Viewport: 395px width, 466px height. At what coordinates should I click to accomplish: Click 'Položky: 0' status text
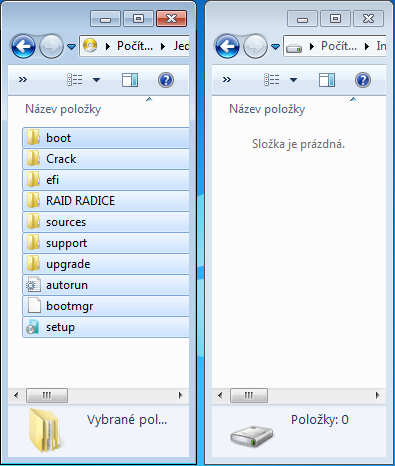pyautogui.click(x=320, y=420)
